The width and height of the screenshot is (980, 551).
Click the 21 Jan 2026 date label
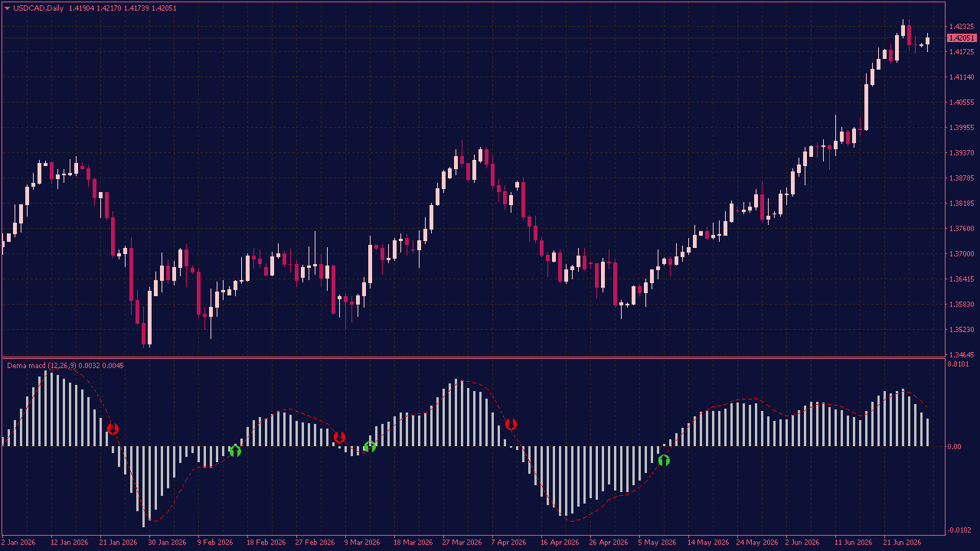(x=118, y=543)
